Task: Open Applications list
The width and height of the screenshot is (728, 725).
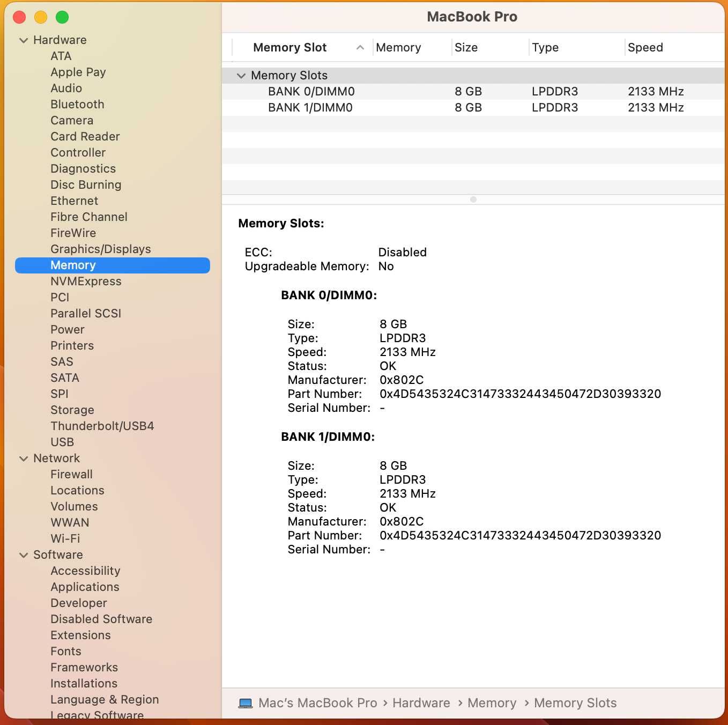Action: pyautogui.click(x=85, y=587)
